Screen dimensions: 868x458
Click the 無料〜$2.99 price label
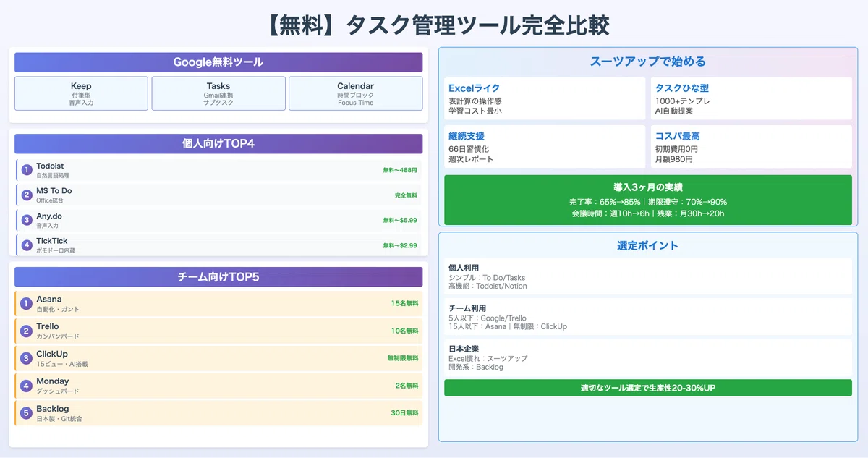click(400, 245)
